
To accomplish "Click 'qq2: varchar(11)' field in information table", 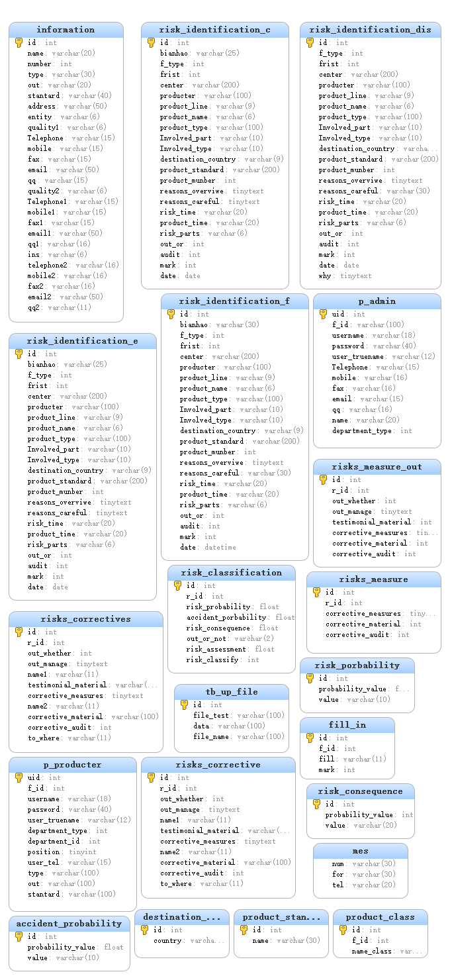I will (60, 308).
